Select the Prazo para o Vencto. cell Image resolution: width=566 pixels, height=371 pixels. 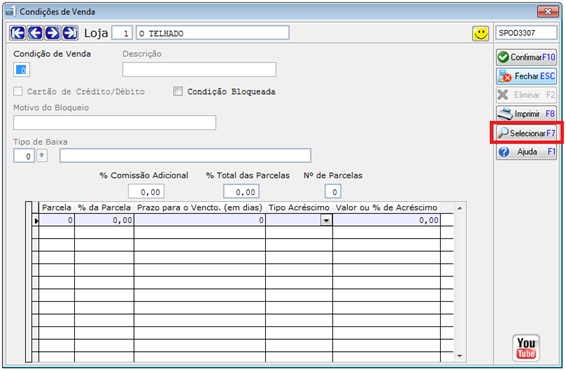point(200,220)
